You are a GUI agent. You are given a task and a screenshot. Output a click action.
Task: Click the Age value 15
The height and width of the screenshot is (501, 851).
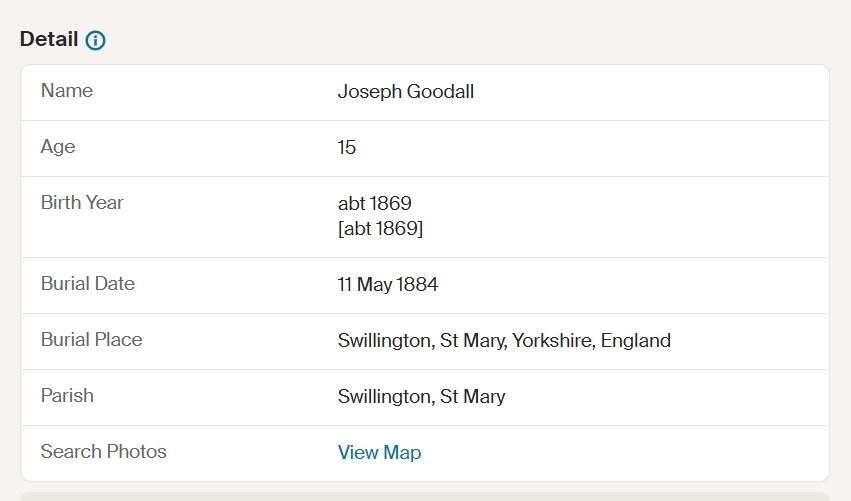coord(347,147)
